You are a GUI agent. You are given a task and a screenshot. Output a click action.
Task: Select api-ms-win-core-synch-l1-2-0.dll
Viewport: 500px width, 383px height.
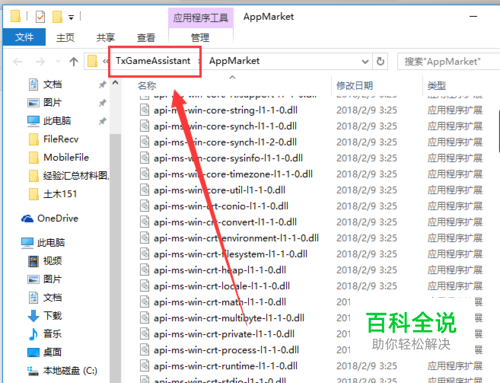(225, 142)
